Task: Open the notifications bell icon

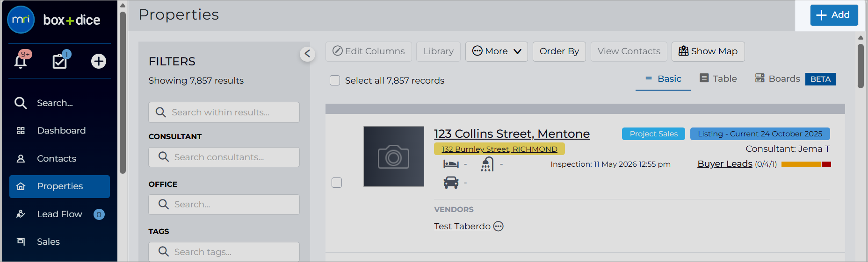Action: [x=21, y=61]
